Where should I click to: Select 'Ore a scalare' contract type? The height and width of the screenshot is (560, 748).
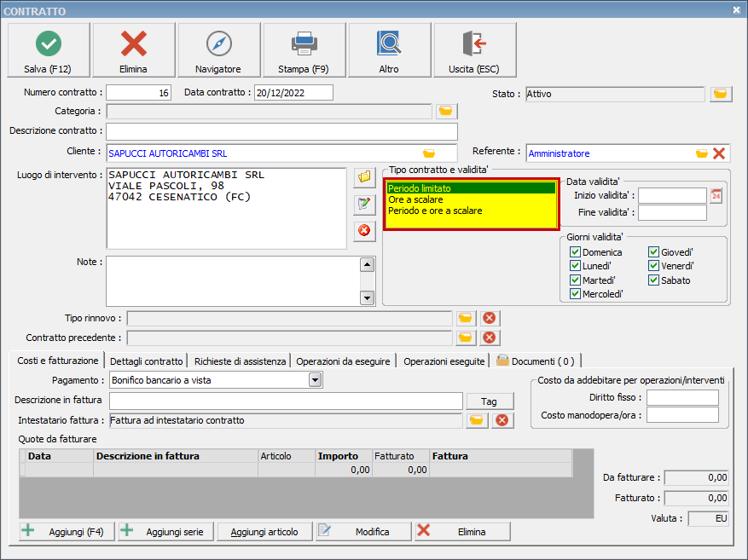[x=472, y=199]
